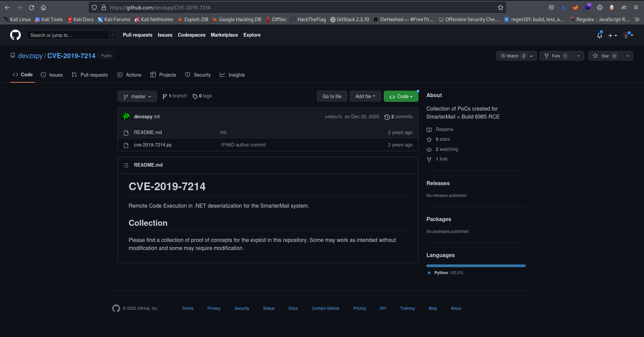The height and width of the screenshot is (337, 644).
Task: View the 0 tags link
Action: point(202,96)
